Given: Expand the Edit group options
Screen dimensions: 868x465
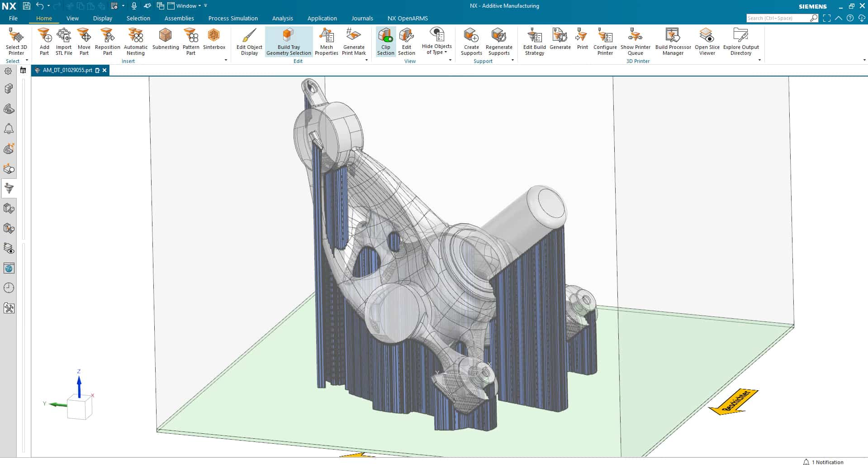Looking at the screenshot, I should pyautogui.click(x=366, y=60).
